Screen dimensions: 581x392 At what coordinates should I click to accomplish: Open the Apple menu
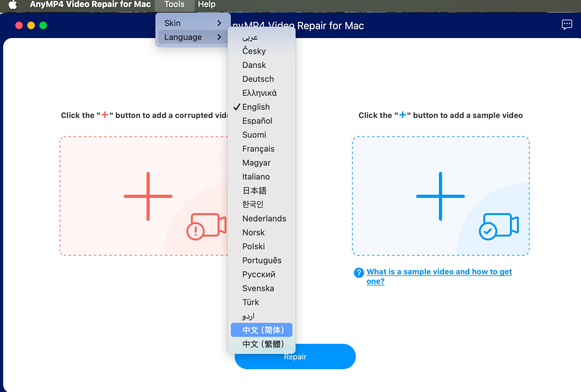(x=13, y=4)
